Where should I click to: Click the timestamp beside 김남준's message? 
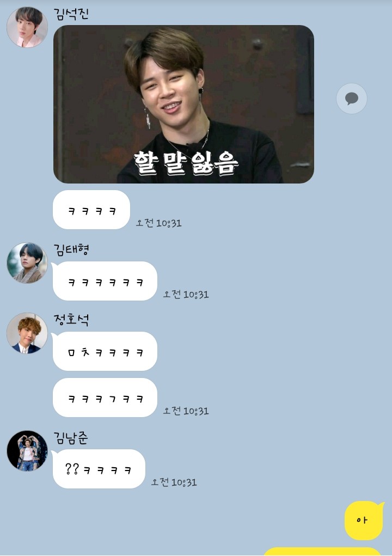[174, 482]
